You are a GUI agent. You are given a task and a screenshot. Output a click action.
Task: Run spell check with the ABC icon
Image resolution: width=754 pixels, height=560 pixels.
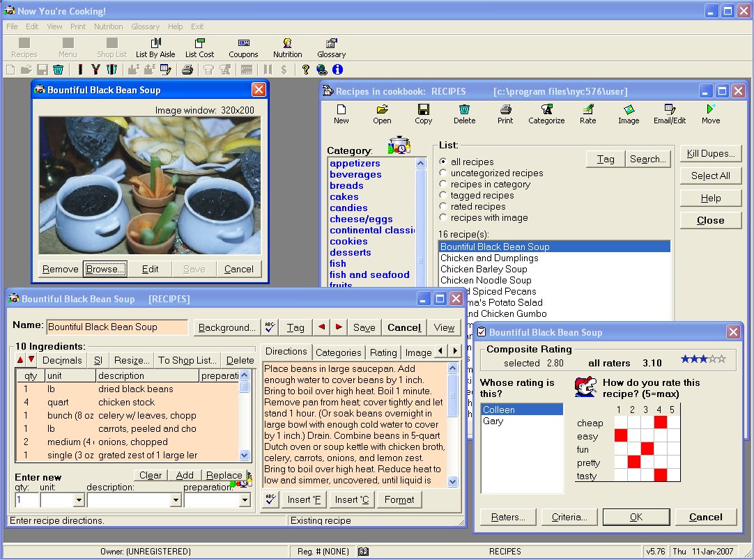[x=271, y=327]
